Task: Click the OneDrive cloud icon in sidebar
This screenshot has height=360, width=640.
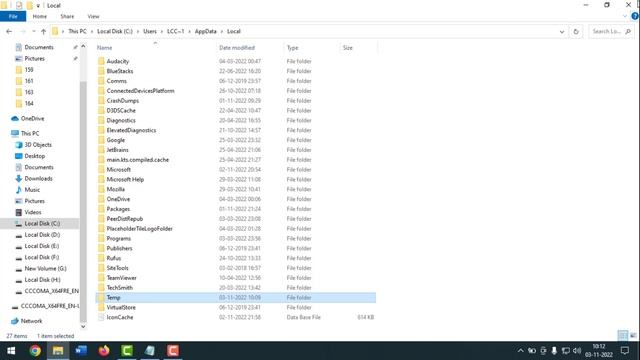Action: (x=15, y=118)
